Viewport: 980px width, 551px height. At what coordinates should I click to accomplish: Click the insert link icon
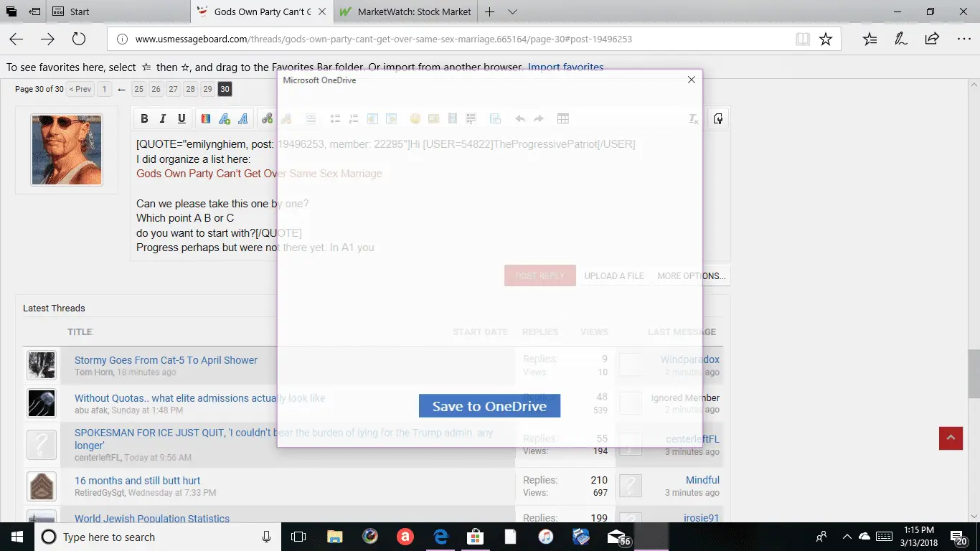point(267,119)
